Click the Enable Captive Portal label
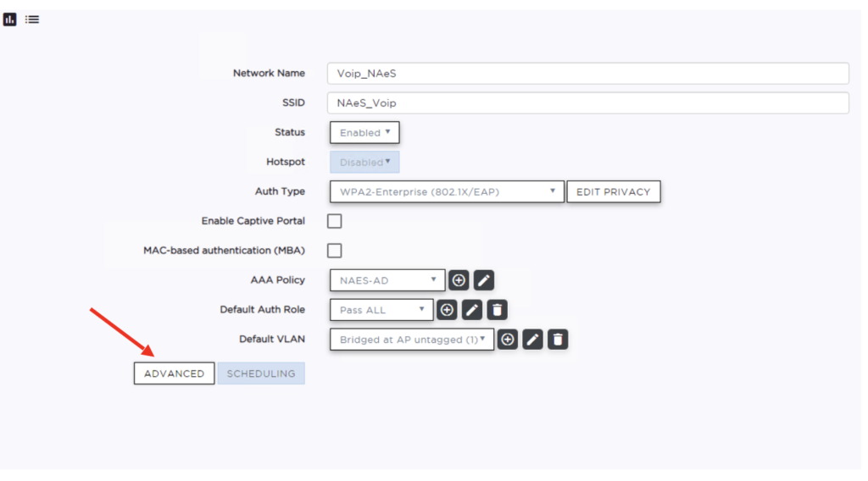This screenshot has height=481, width=868. (x=253, y=220)
